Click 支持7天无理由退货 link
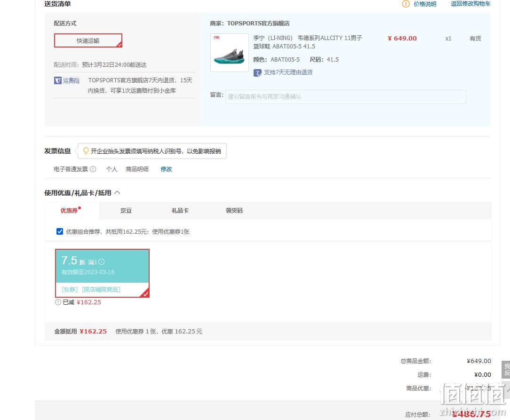Screen dimensions: 510x420 288,72
